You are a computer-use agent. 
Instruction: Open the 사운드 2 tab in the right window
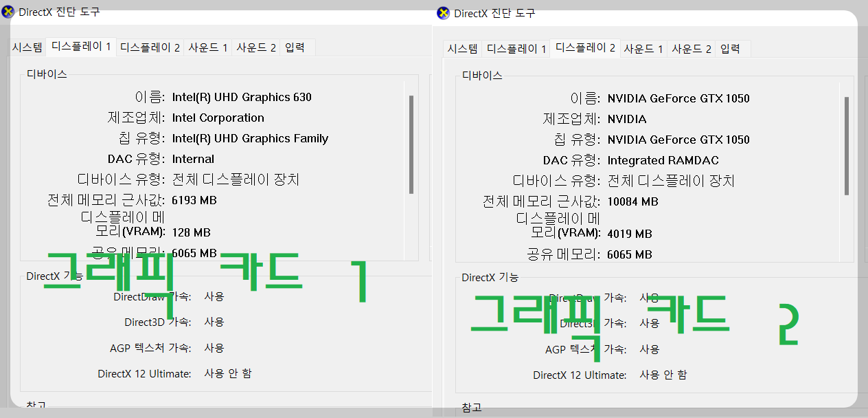tap(692, 49)
